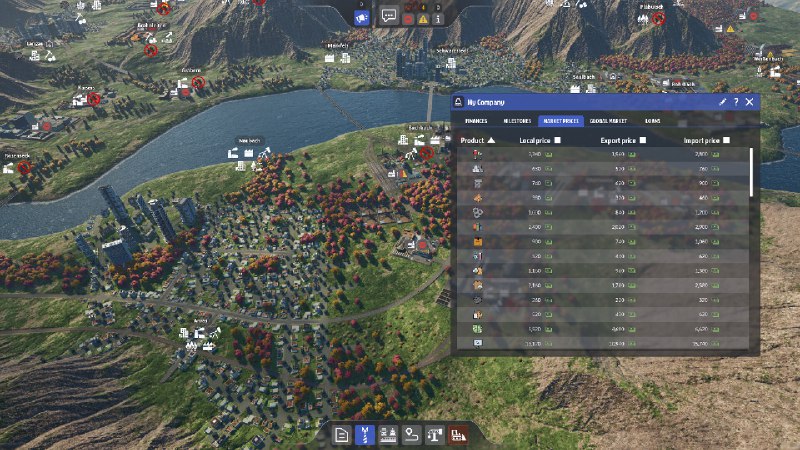Open the info notifications icon
The image size is (800, 450).
(x=438, y=19)
